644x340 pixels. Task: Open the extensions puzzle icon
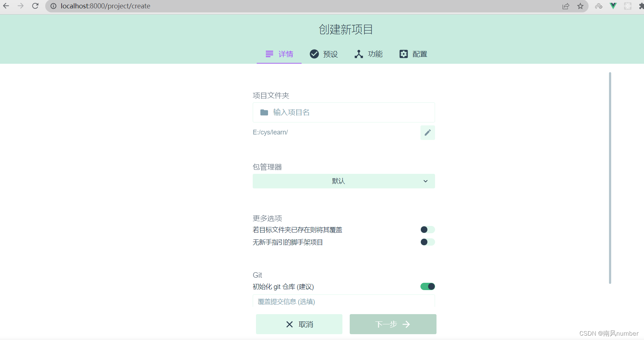[641, 6]
